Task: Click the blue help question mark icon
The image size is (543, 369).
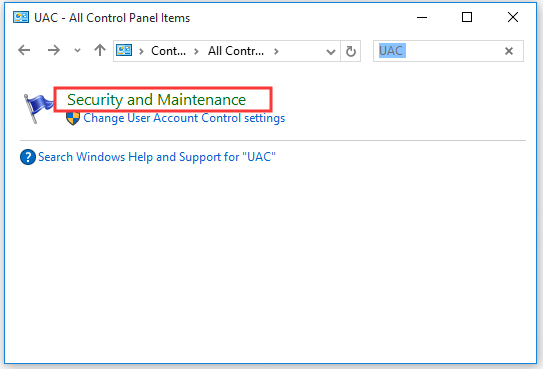Action: (x=28, y=157)
